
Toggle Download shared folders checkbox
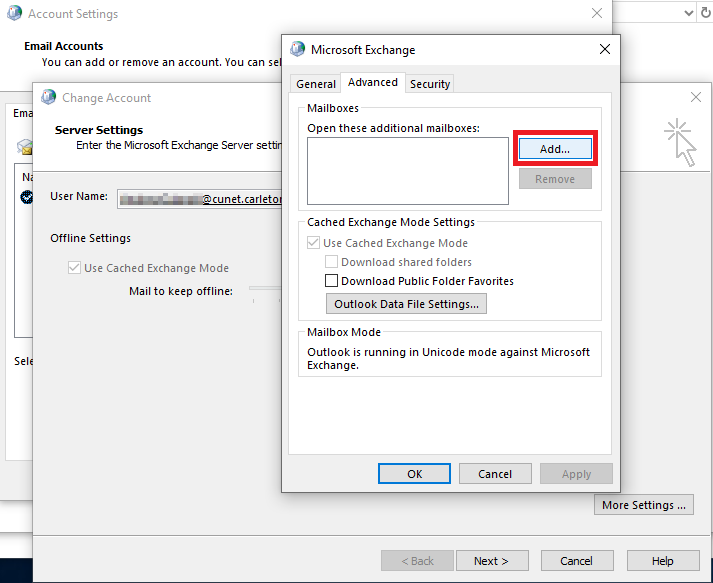[x=331, y=262]
